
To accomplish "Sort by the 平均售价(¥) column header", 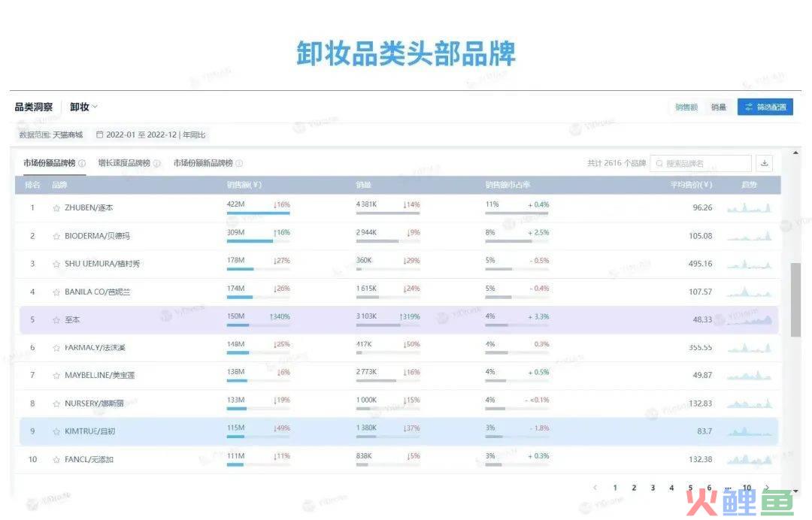I will click(692, 185).
